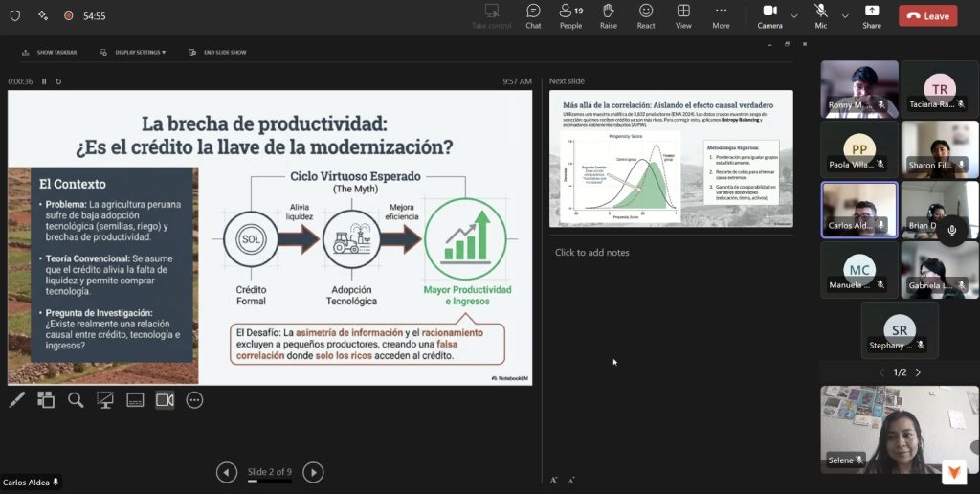Expand camera options arrow next to Camera

[x=793, y=16]
